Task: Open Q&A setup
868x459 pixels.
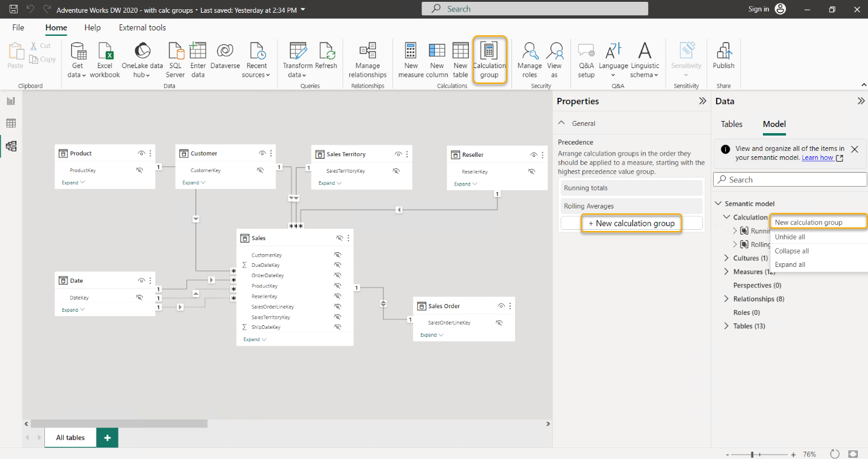Action: pyautogui.click(x=586, y=60)
